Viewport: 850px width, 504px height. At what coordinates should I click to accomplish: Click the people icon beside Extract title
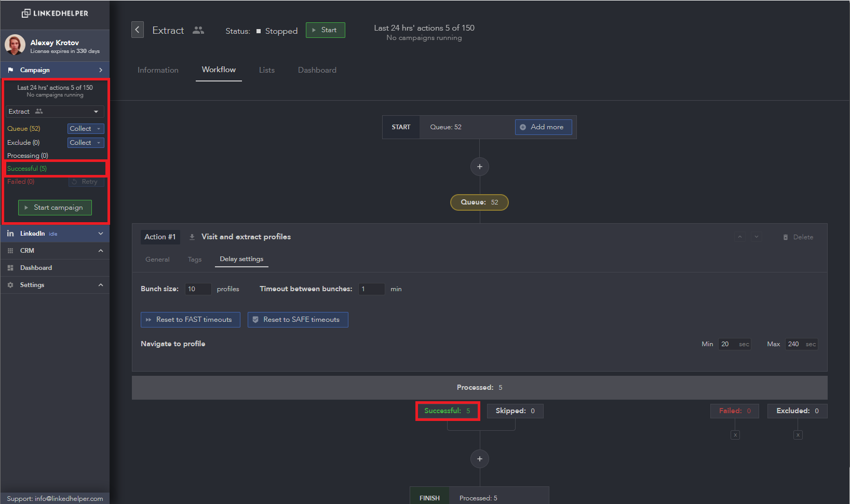(x=198, y=30)
